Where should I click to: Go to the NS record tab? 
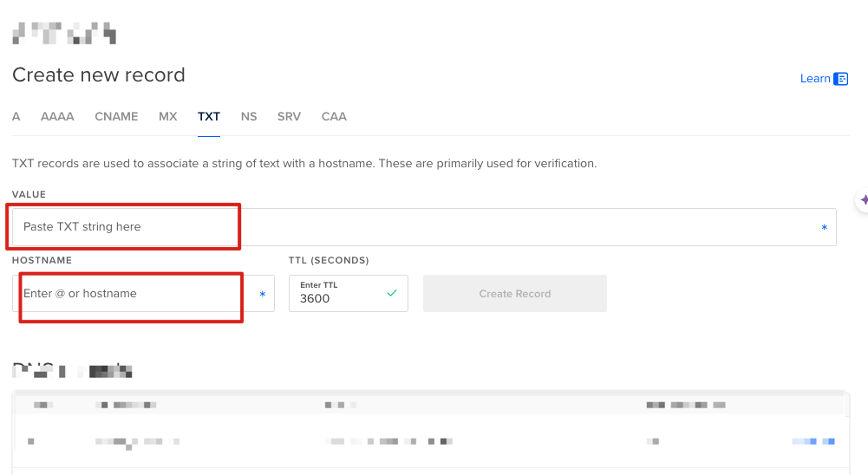click(249, 116)
